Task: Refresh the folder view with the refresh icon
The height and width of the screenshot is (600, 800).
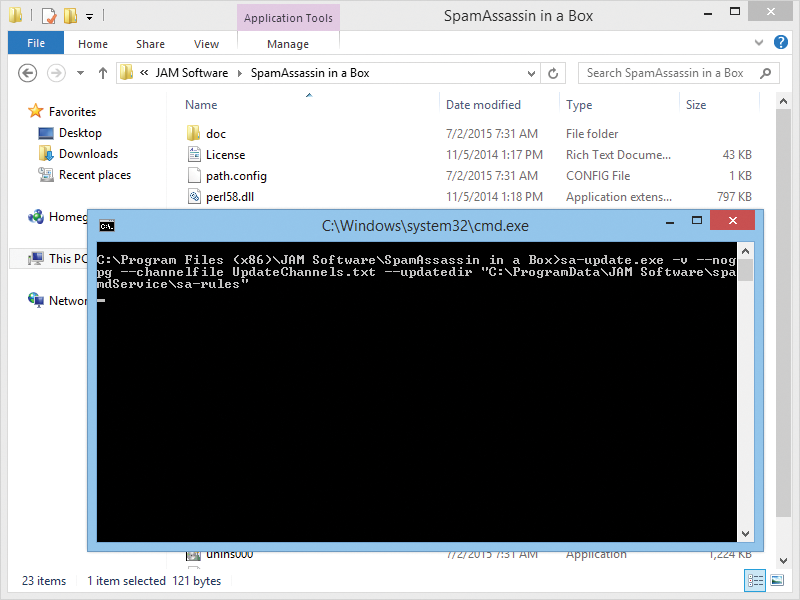Action: click(x=555, y=73)
